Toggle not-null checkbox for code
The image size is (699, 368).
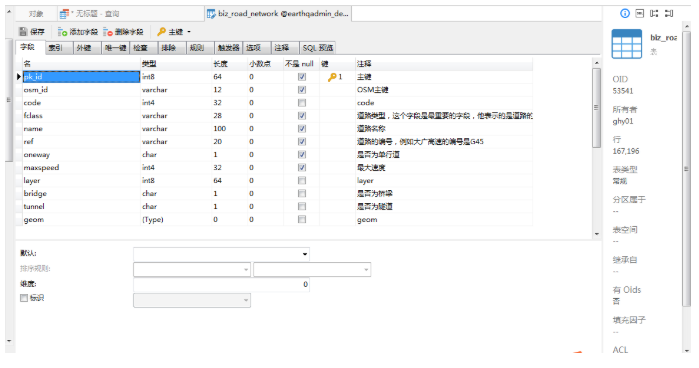coord(302,103)
